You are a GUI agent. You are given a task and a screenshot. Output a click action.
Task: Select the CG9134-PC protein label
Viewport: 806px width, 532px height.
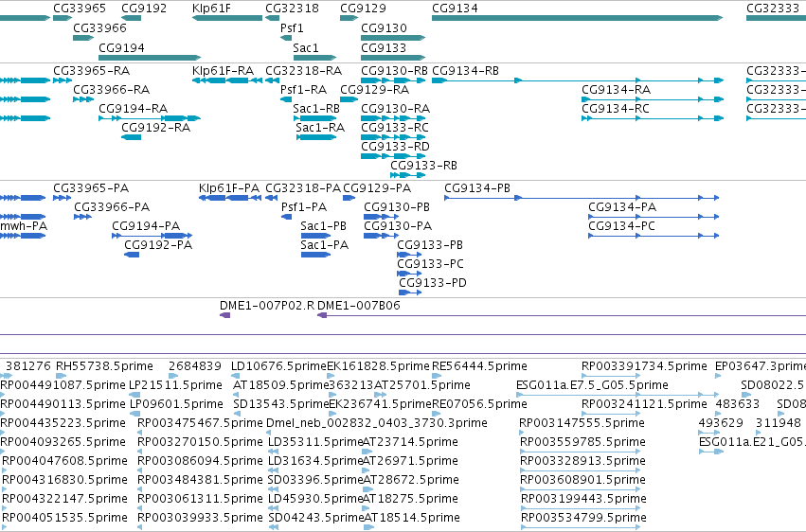(x=621, y=226)
